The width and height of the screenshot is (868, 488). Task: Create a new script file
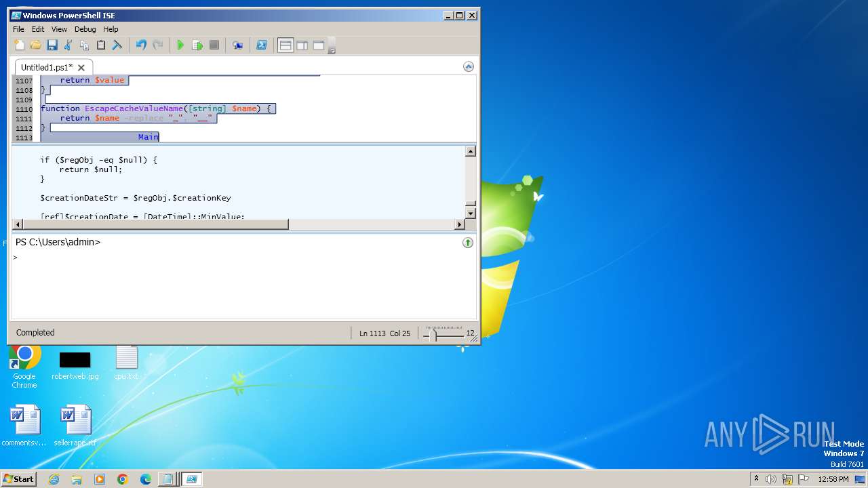click(19, 45)
